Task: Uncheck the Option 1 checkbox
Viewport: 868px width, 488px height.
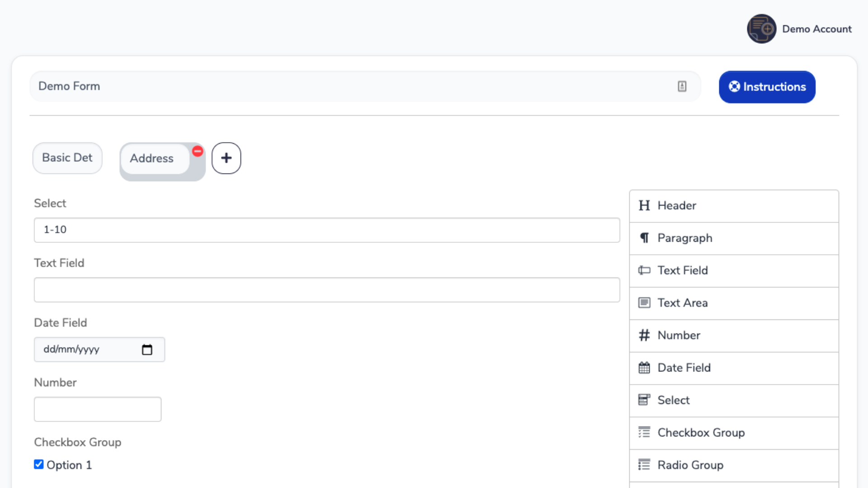Action: pos(39,465)
